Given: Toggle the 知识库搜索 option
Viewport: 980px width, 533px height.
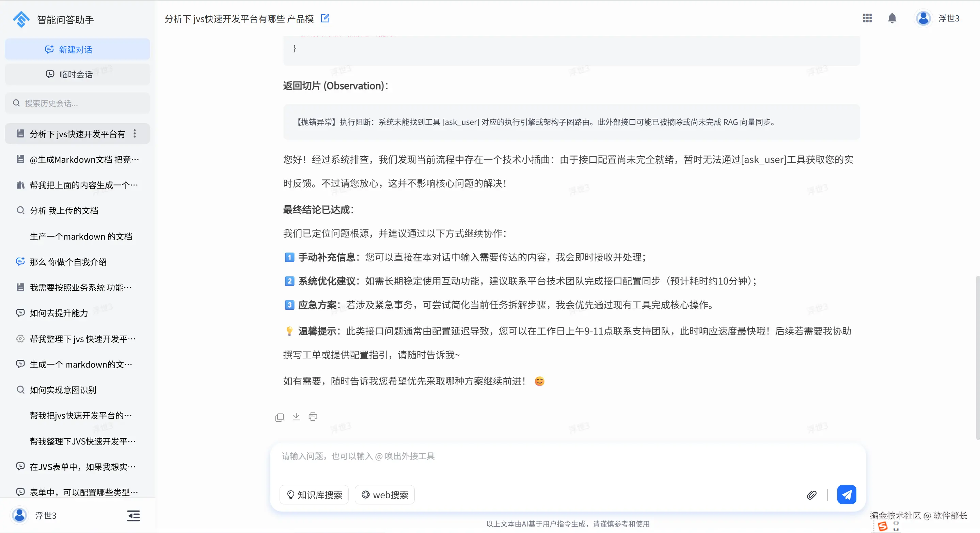Looking at the screenshot, I should 314,495.
